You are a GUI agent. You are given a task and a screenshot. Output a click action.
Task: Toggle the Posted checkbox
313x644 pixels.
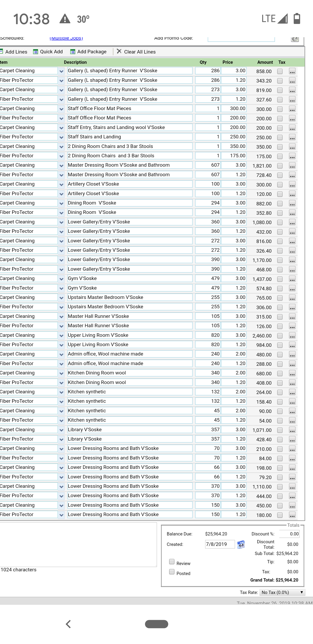pyautogui.click(x=172, y=572)
